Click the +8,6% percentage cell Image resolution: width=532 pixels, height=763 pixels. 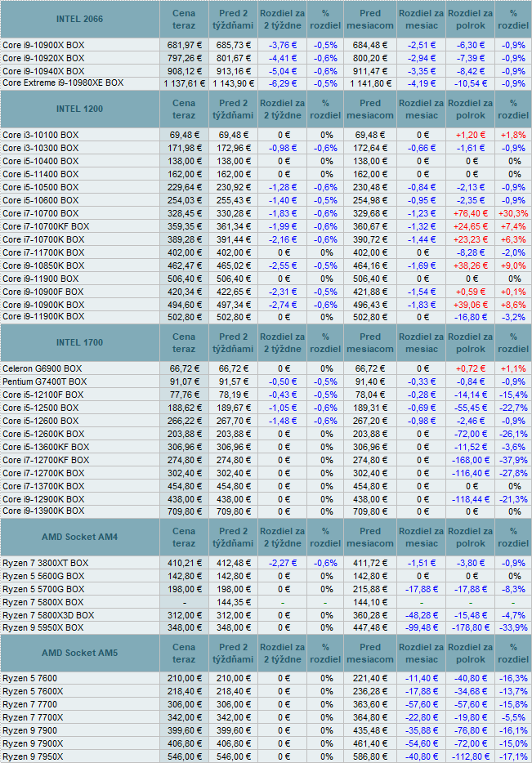[513, 305]
